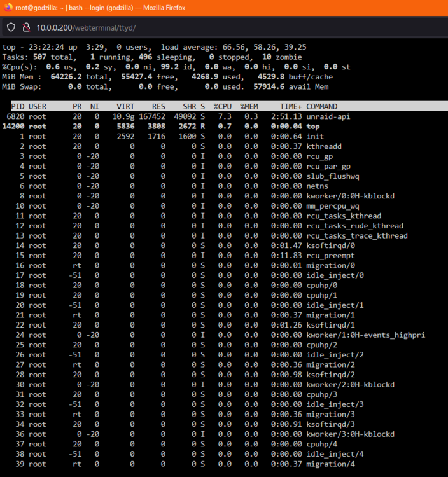Click the kthreadd process command
The height and width of the screenshot is (477, 448).
click(x=324, y=146)
